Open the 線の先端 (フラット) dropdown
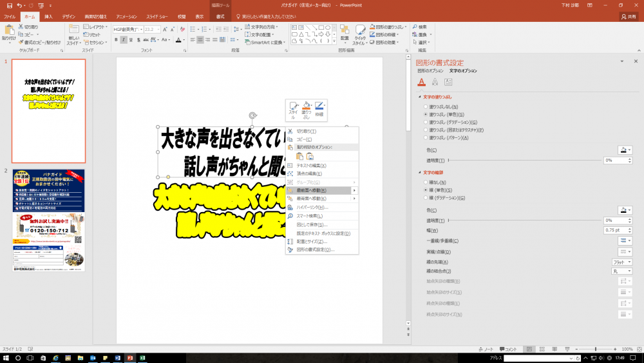Image resolution: width=644 pixels, height=363 pixels. (x=622, y=262)
